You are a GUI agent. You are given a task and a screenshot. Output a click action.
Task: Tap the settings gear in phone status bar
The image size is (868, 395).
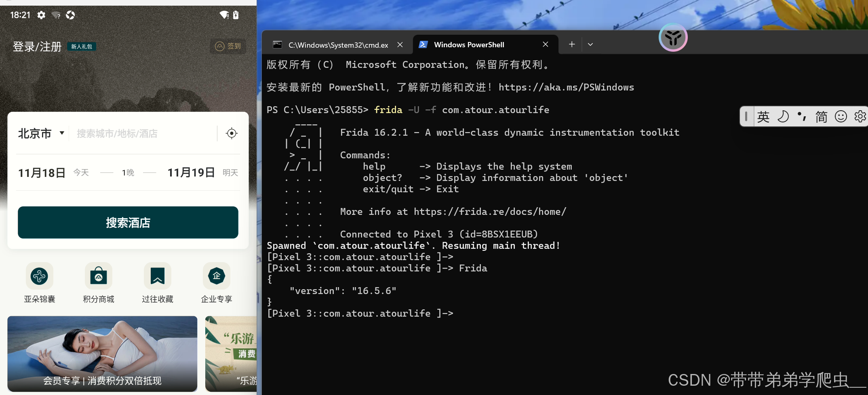(x=41, y=15)
